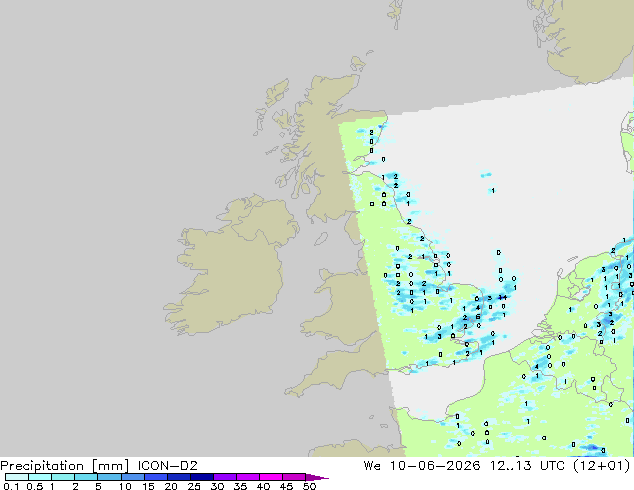Click the 'ICON-D2' model label
The width and height of the screenshot is (634, 490).
(167, 466)
